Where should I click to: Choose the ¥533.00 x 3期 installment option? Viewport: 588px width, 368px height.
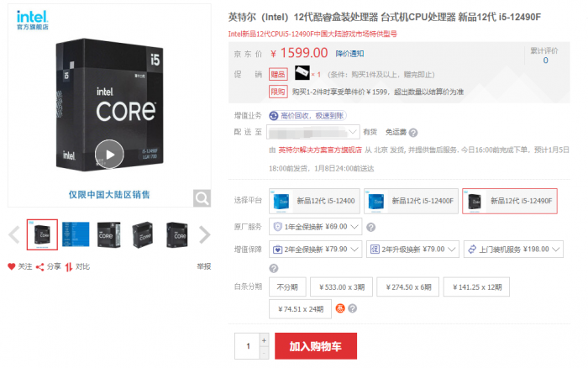342,287
